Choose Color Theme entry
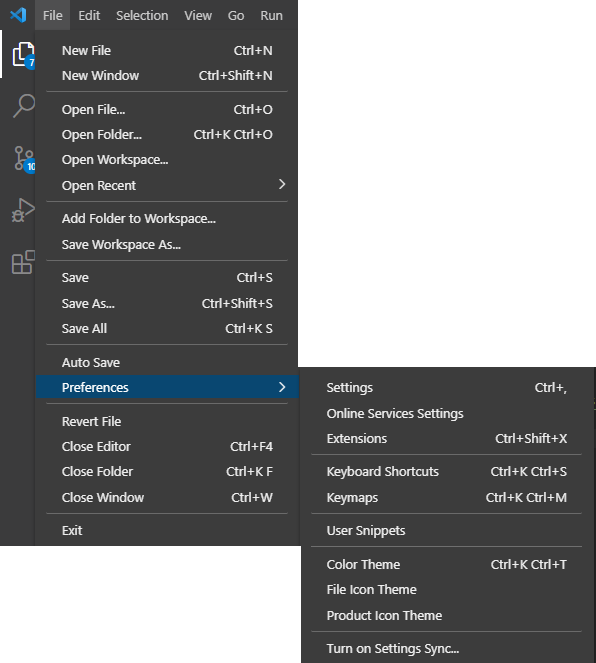The image size is (596, 663). click(447, 564)
